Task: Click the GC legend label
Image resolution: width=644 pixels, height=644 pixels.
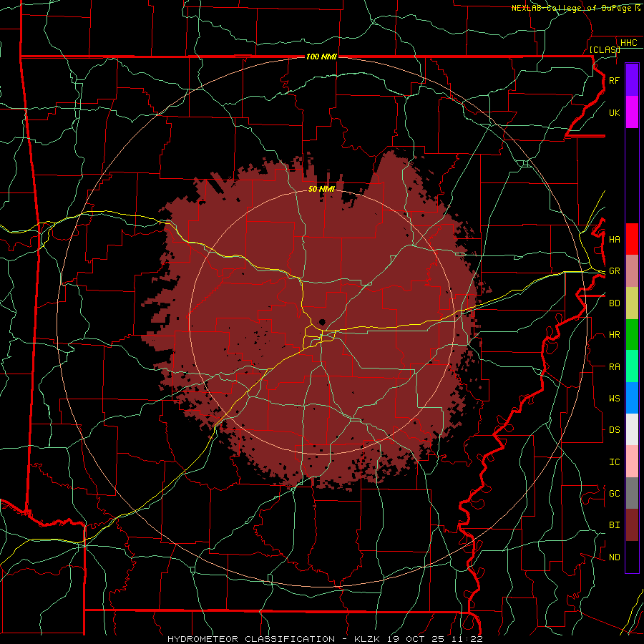Action: click(x=614, y=494)
